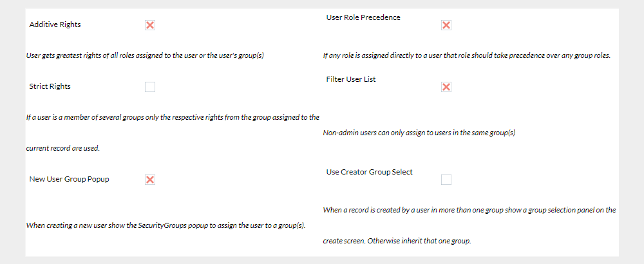644x264 pixels.
Task: Uncheck the New User Group Popup checkbox
Action: (150, 180)
